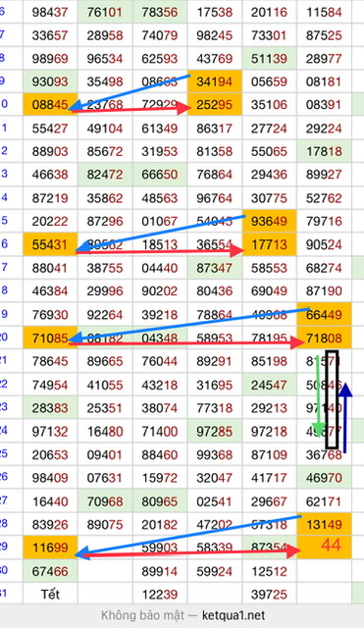This screenshot has height=628, width=364.
Task: Tap the orange cell containing 71085
Action: point(50,338)
